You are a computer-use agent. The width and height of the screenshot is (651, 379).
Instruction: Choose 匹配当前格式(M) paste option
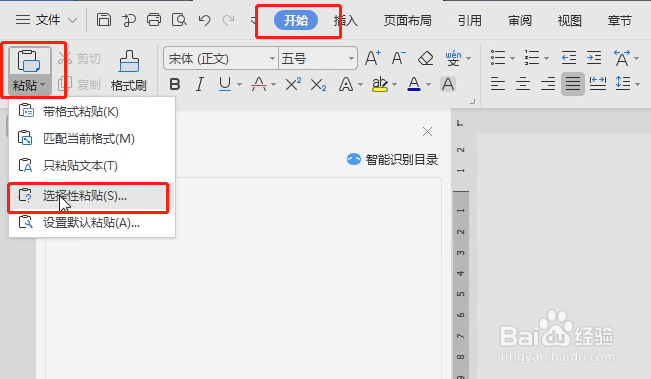click(x=92, y=139)
